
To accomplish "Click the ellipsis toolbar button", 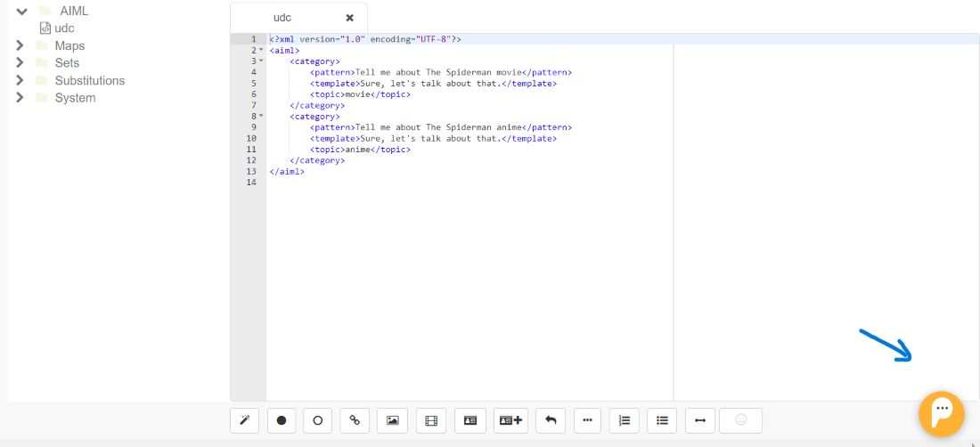I will [587, 421].
